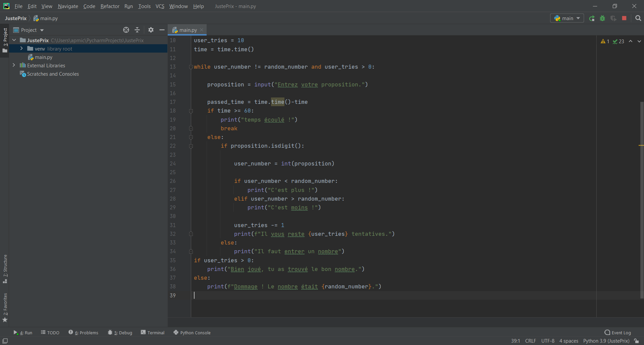
Task: Open the 4: Run tool window
Action: pos(23,333)
